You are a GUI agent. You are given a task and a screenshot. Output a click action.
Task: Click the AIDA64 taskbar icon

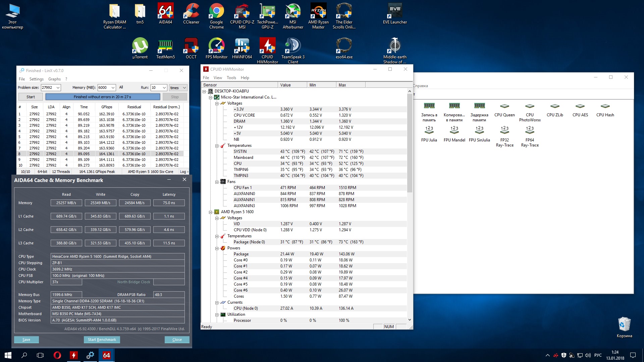click(106, 355)
